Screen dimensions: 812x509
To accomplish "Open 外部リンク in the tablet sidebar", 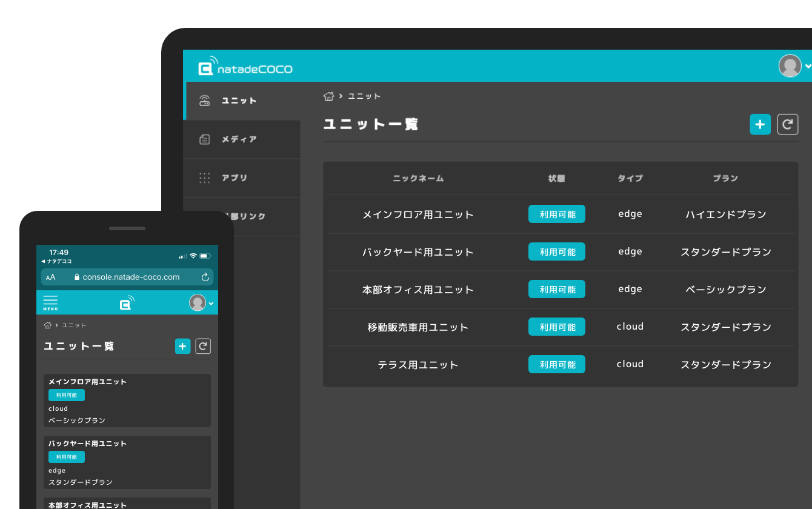I will pyautogui.click(x=250, y=216).
